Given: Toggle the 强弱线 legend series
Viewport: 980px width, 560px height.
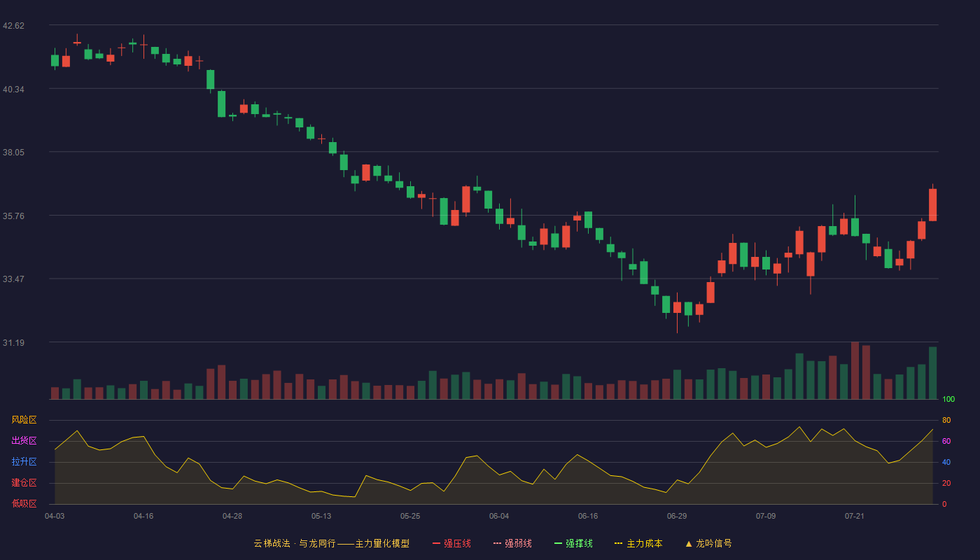Looking at the screenshot, I should pos(512,543).
